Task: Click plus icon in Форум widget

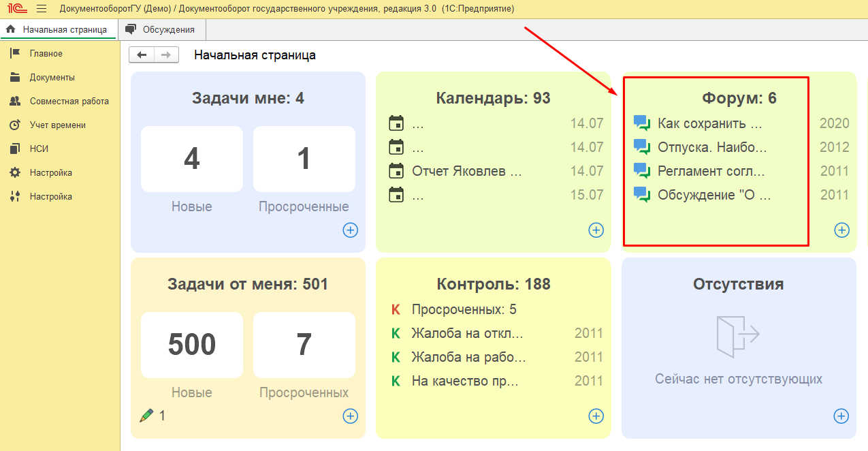Action: click(841, 230)
